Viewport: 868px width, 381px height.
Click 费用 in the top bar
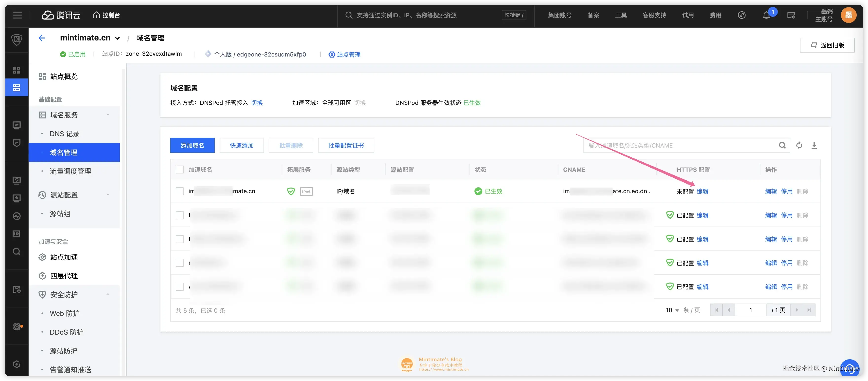pos(716,15)
